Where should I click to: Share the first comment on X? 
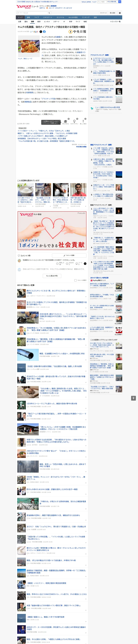pyautogui.click(x=85, y=264)
